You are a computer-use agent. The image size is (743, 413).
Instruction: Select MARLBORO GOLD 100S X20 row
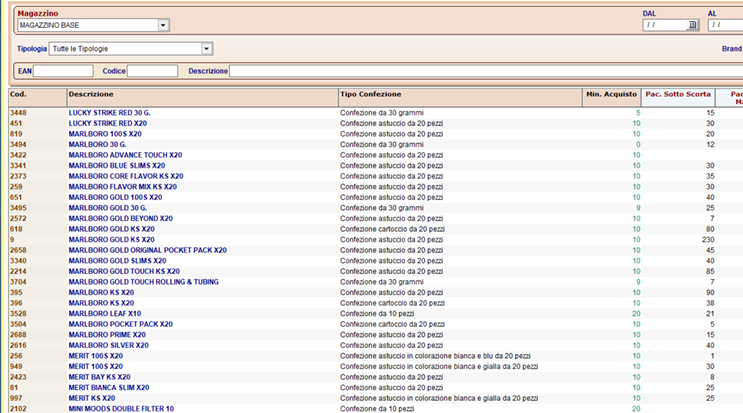pos(376,198)
